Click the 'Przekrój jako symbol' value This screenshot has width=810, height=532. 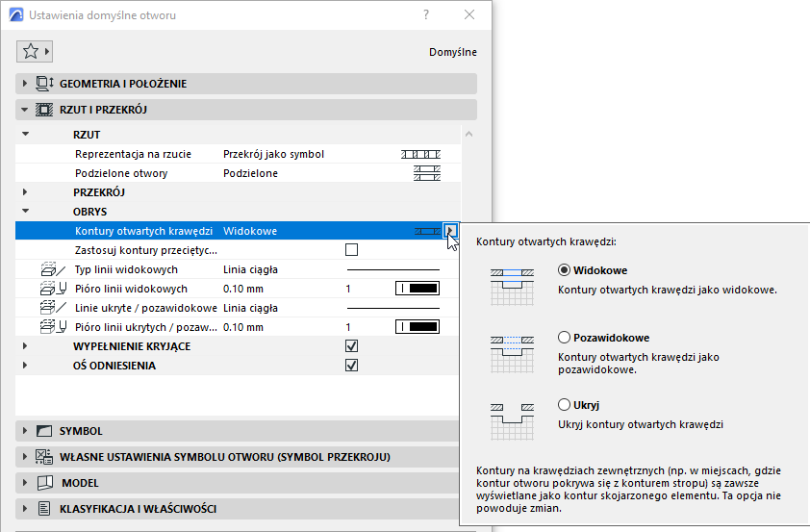point(274,154)
